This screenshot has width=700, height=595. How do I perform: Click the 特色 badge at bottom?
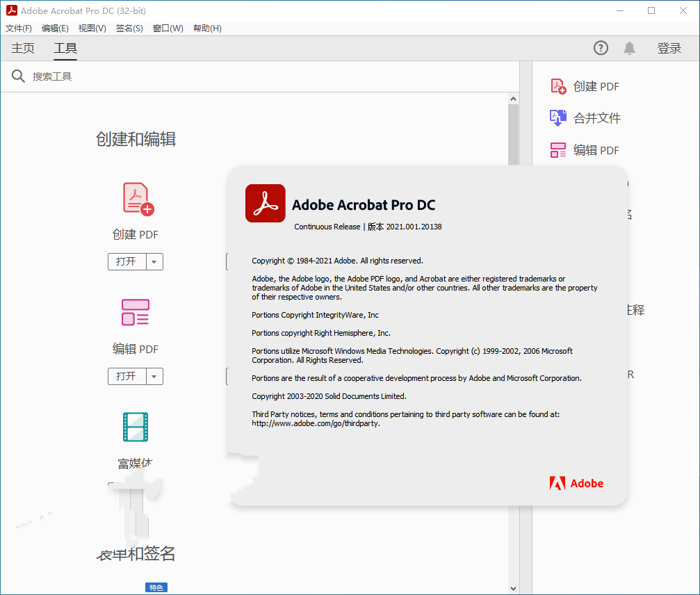(x=156, y=587)
